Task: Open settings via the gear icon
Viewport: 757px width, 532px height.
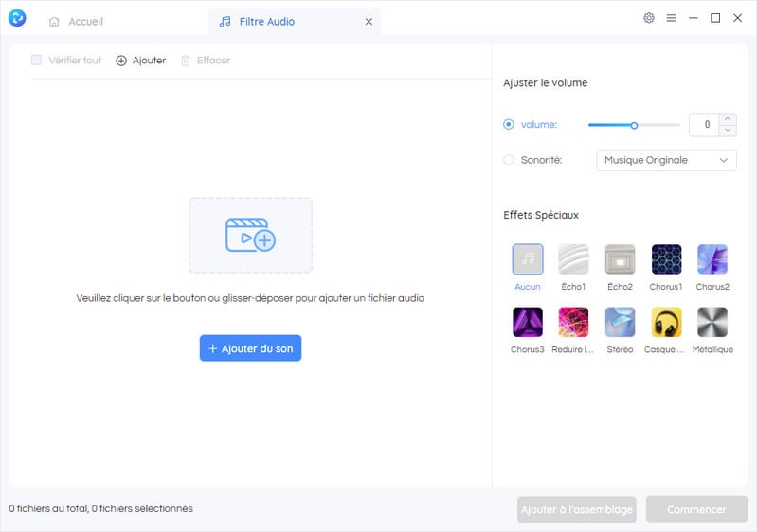Action: point(649,18)
